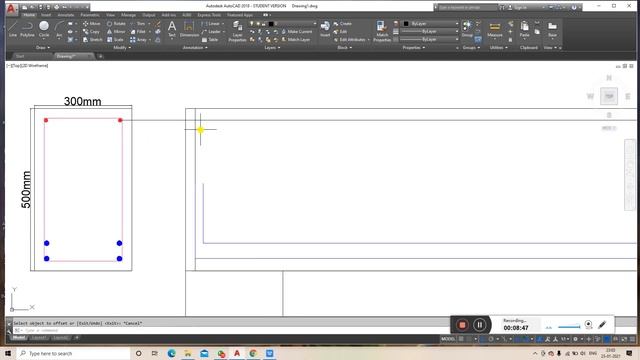Select the Polyline tool
Screen dimensions: 640x360
click(x=27, y=29)
